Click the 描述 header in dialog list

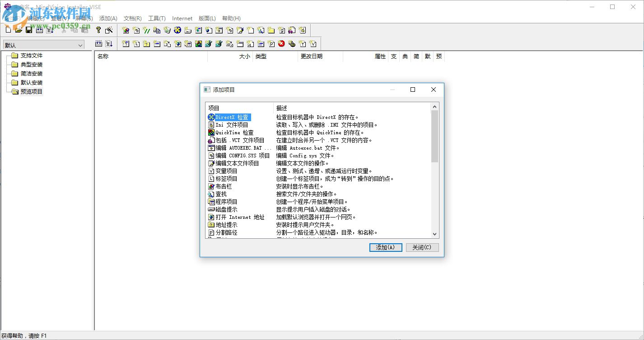[352, 108]
